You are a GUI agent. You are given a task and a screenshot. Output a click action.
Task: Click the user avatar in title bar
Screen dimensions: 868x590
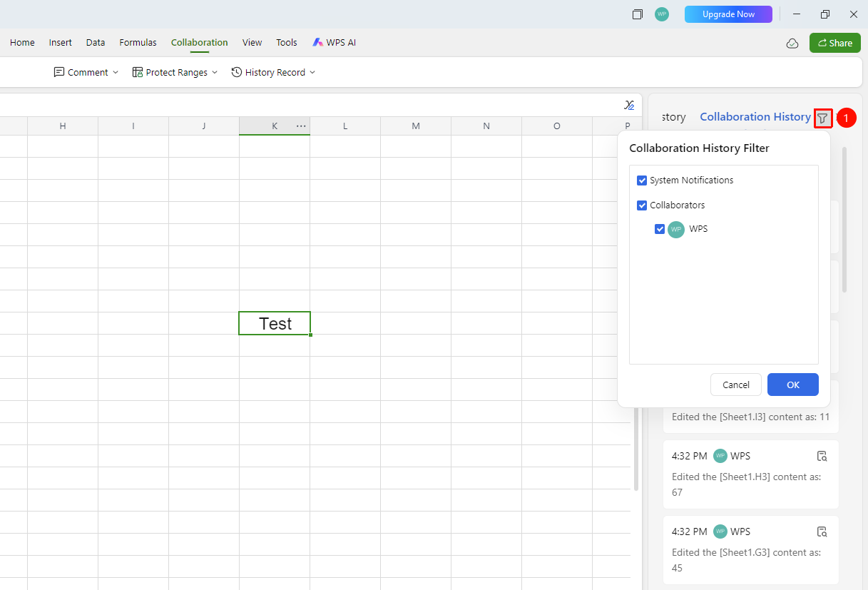662,14
